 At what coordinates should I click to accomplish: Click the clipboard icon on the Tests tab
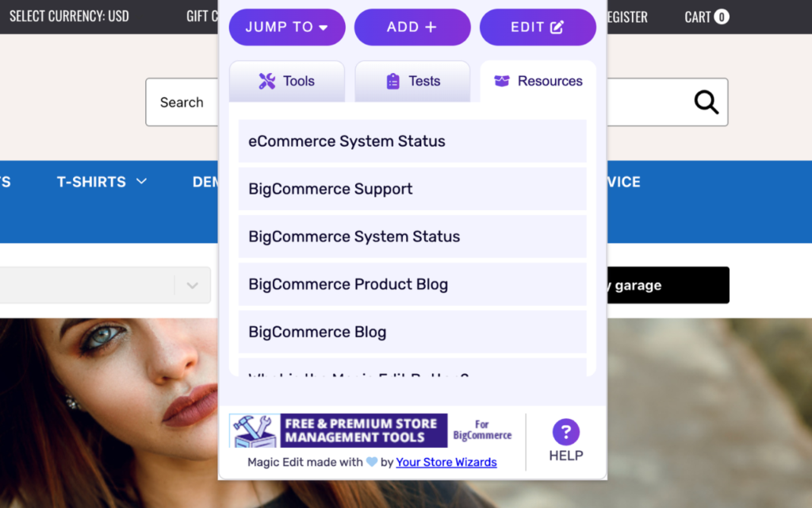pos(392,79)
